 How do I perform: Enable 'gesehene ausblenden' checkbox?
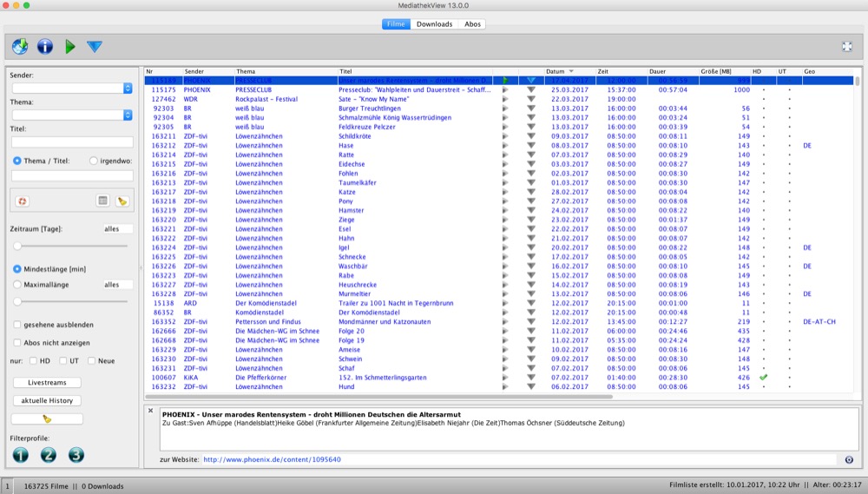[x=17, y=325]
